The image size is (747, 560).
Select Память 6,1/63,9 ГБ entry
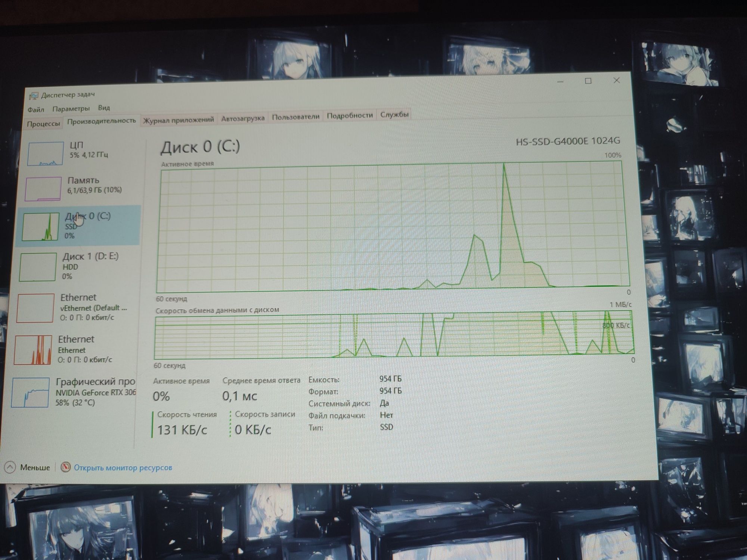point(82,189)
